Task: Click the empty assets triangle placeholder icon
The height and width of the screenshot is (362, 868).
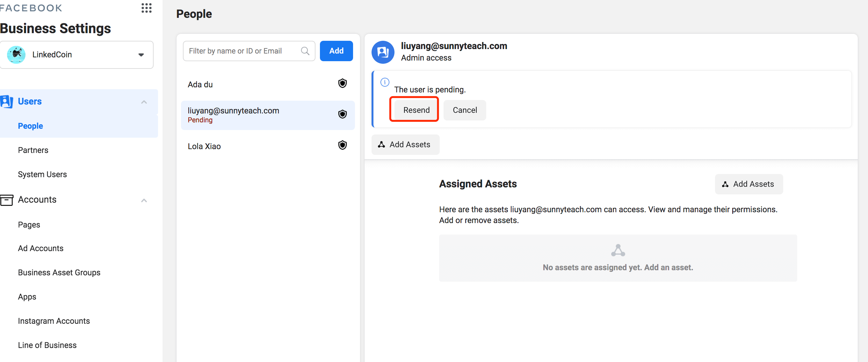Action: [x=618, y=250]
